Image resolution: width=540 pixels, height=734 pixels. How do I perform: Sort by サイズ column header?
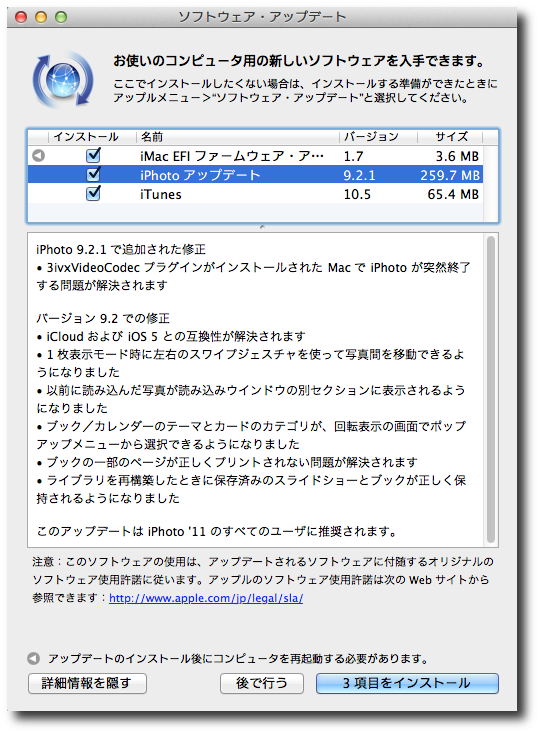[450, 137]
